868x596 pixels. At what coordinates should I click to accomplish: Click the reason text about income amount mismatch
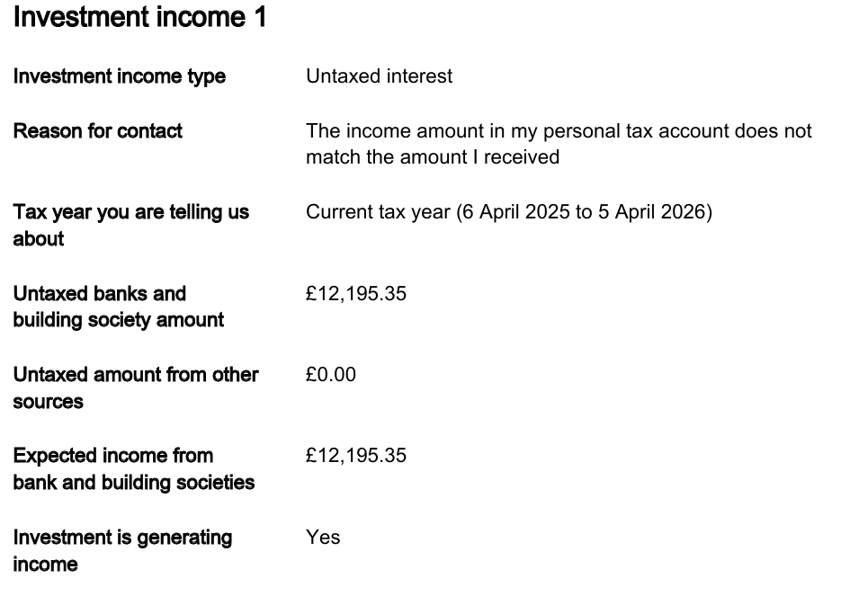tap(559, 144)
